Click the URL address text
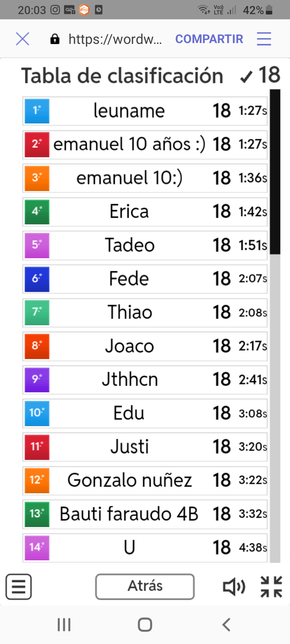 pyautogui.click(x=115, y=39)
